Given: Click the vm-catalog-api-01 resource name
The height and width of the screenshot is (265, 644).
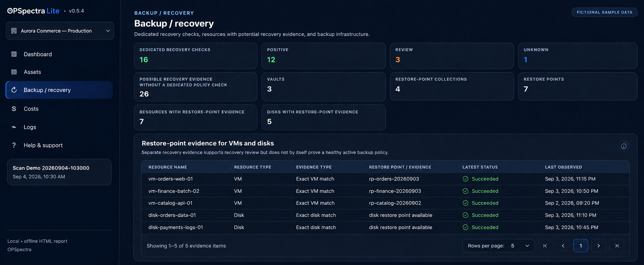Looking at the screenshot, I should pos(170,203).
